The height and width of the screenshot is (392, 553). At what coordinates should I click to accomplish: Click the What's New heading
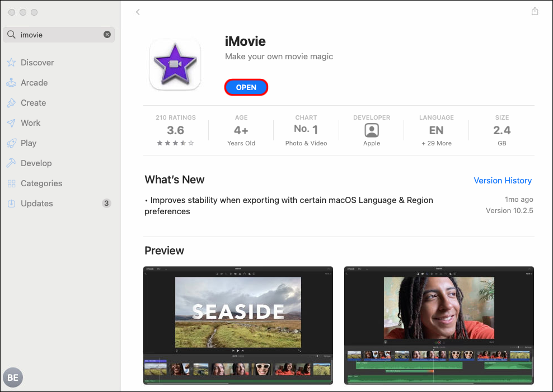tap(175, 180)
